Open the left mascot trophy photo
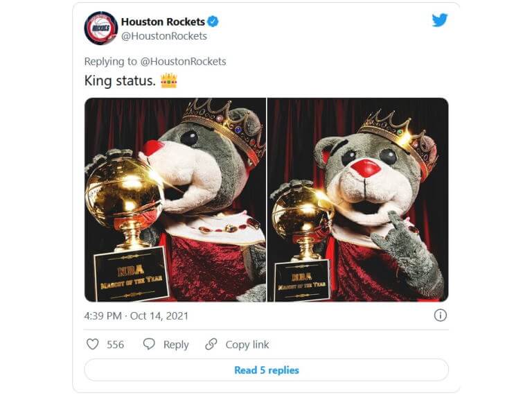The height and width of the screenshot is (398, 532). click(x=175, y=200)
